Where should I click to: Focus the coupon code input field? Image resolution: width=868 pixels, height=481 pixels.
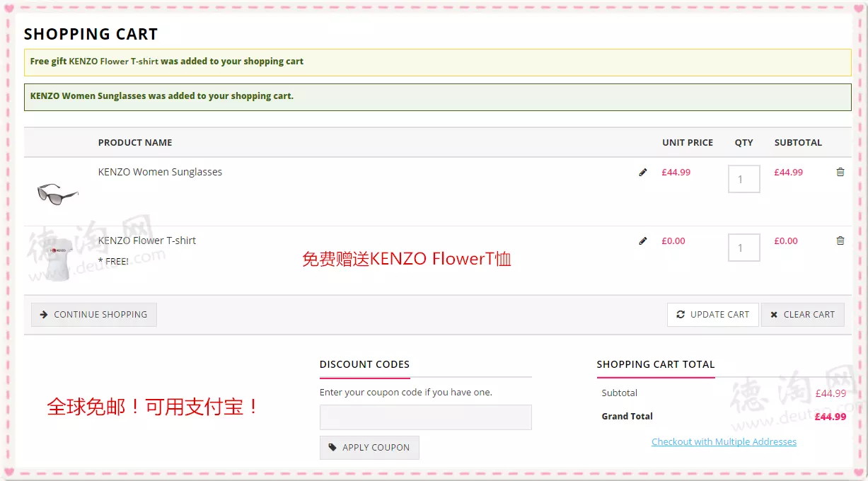pos(426,417)
